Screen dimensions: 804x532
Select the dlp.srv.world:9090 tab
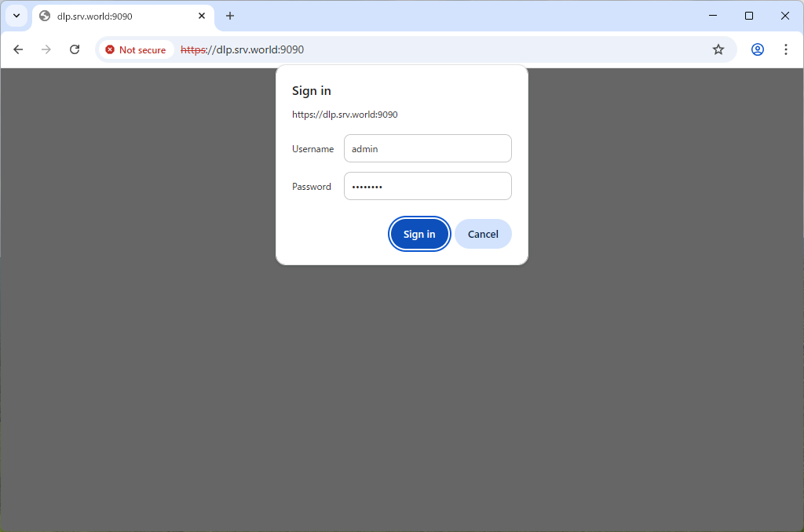click(x=123, y=16)
